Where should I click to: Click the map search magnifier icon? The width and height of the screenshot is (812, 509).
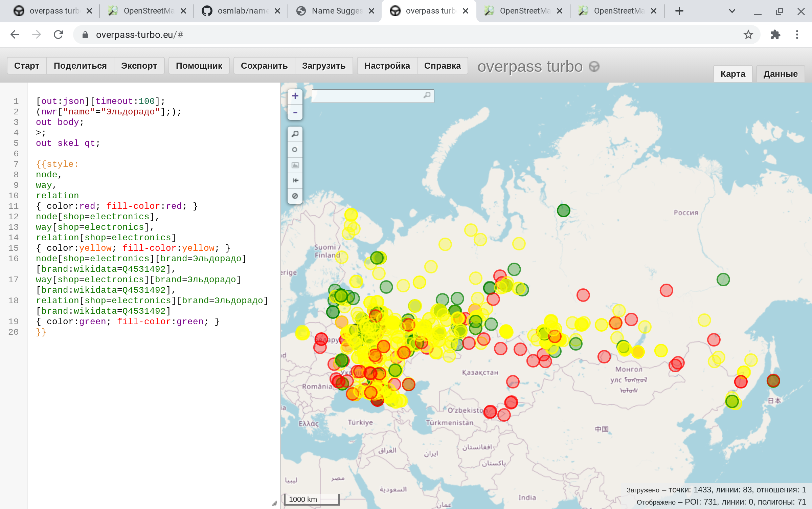tap(427, 96)
